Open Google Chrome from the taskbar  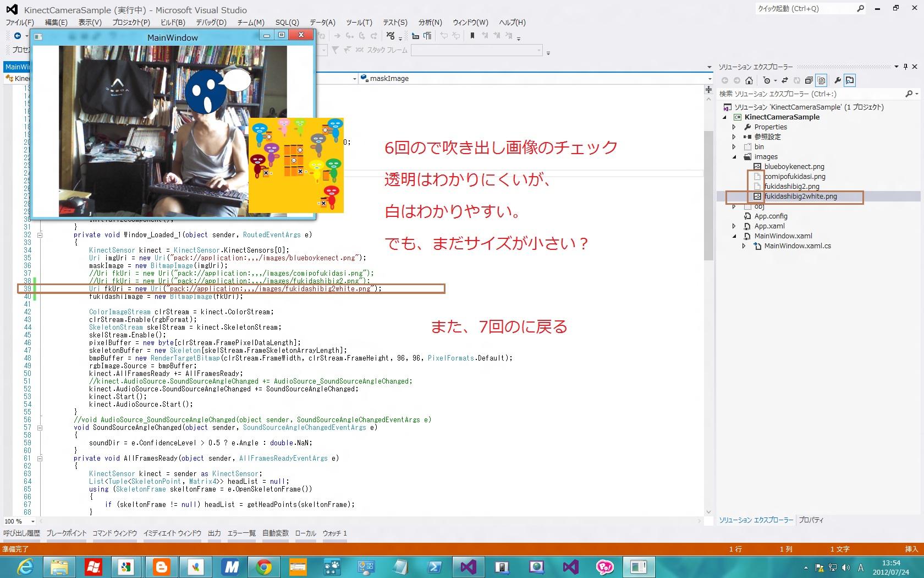click(x=263, y=566)
